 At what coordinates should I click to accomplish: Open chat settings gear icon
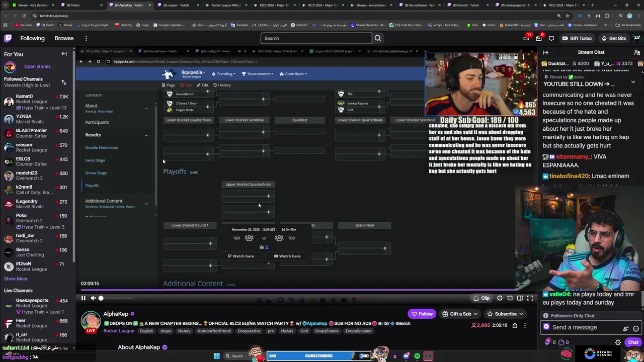pyautogui.click(x=618, y=342)
